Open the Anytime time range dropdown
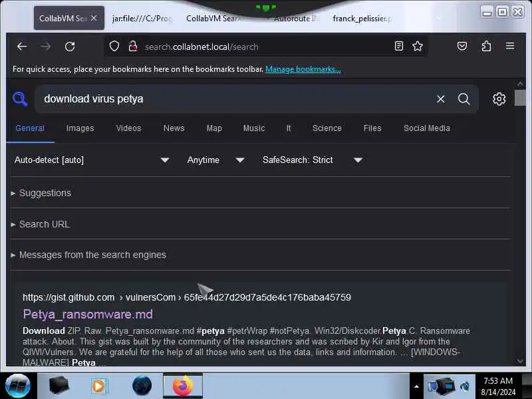 (x=215, y=160)
